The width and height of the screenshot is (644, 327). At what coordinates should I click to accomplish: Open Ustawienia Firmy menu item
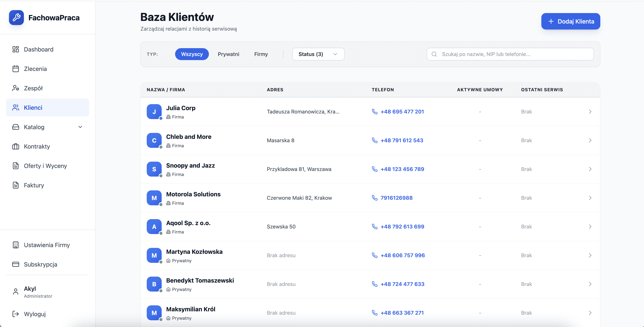[x=47, y=245]
